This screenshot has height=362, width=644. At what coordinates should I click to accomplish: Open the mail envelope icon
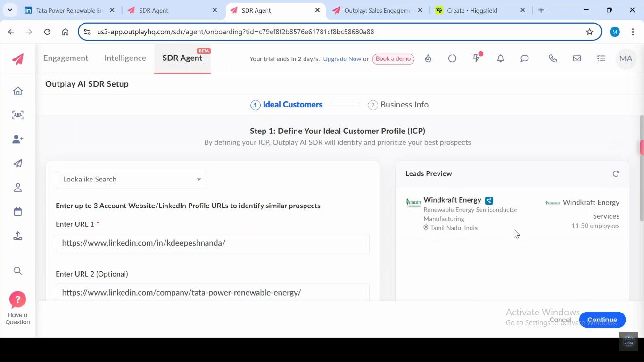(577, 58)
